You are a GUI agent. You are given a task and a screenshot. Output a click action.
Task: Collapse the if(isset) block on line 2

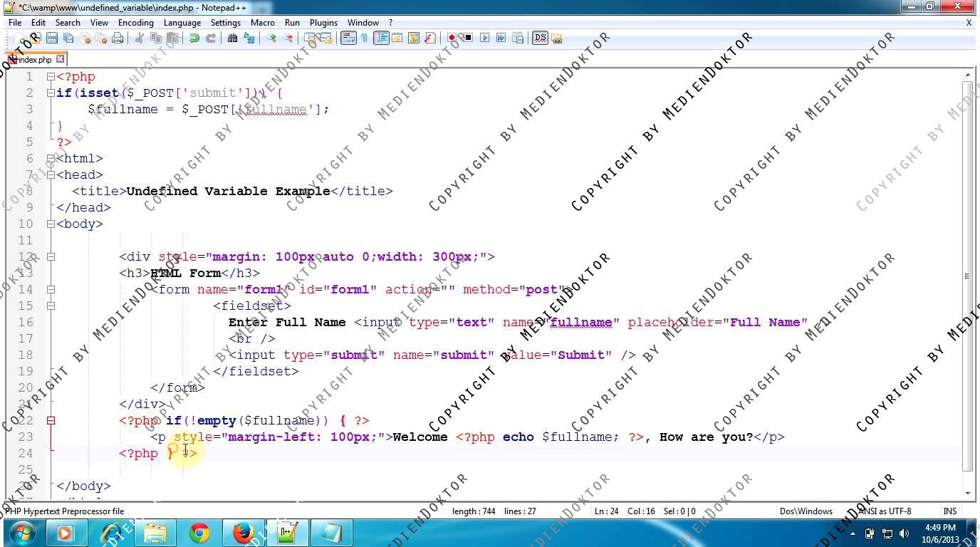(51, 93)
